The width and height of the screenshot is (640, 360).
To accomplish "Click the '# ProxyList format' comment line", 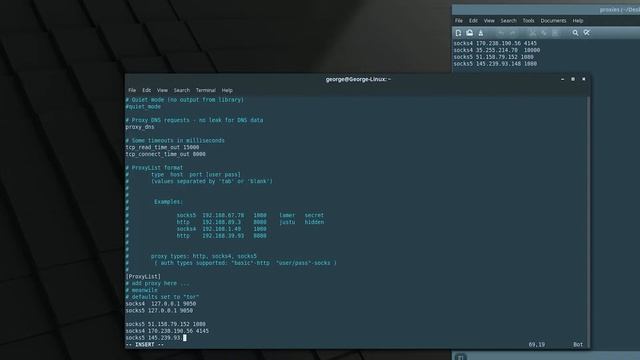I will click(154, 168).
